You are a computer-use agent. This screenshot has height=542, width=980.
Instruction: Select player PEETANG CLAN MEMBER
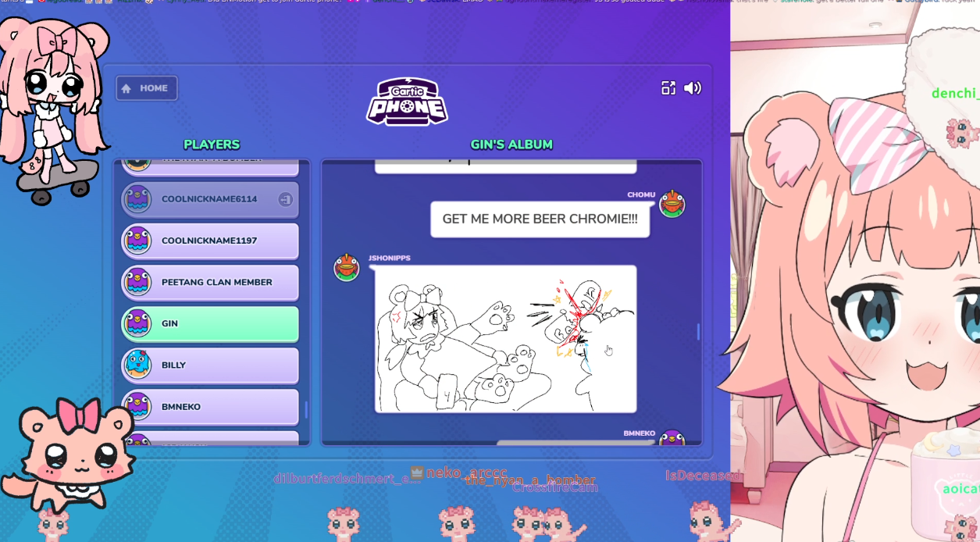(210, 282)
